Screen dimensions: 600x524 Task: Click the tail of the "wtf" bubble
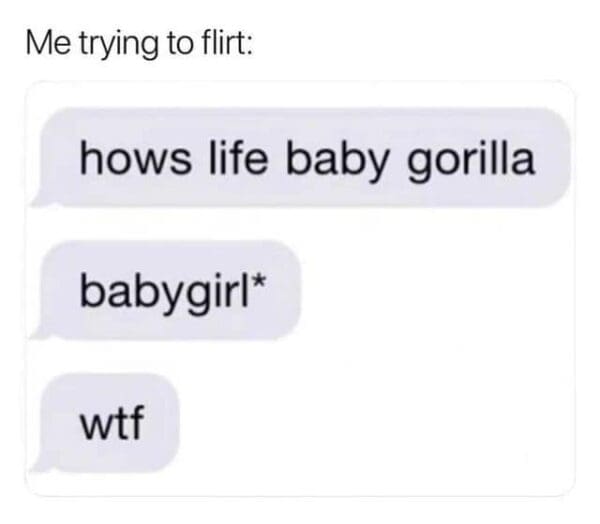pos(42,464)
